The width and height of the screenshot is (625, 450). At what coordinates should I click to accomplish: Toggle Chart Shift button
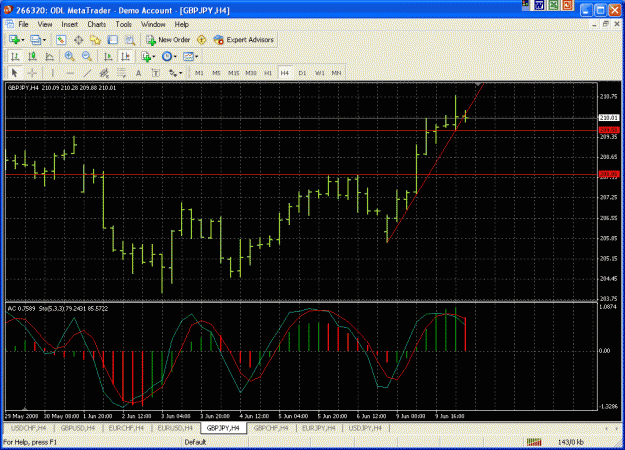pyautogui.click(x=125, y=57)
